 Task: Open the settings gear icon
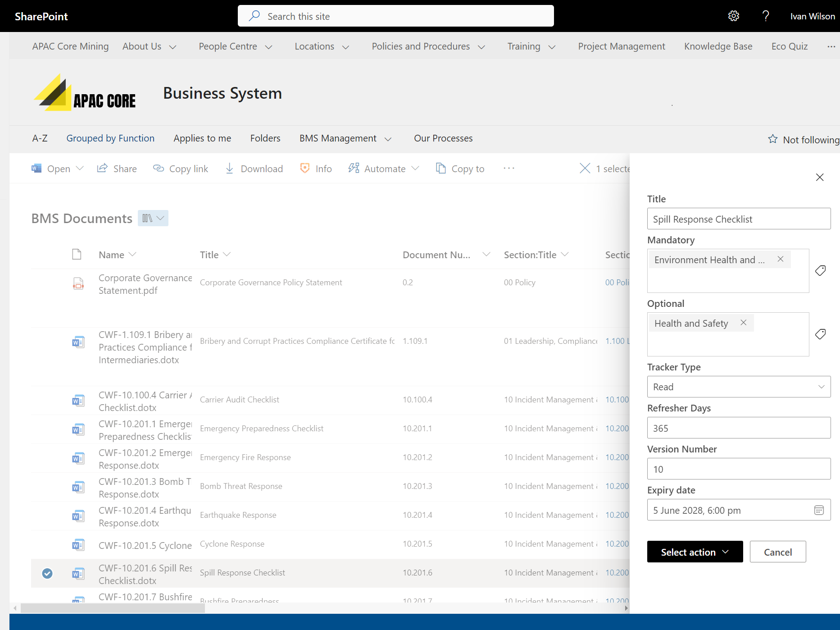coord(733,16)
